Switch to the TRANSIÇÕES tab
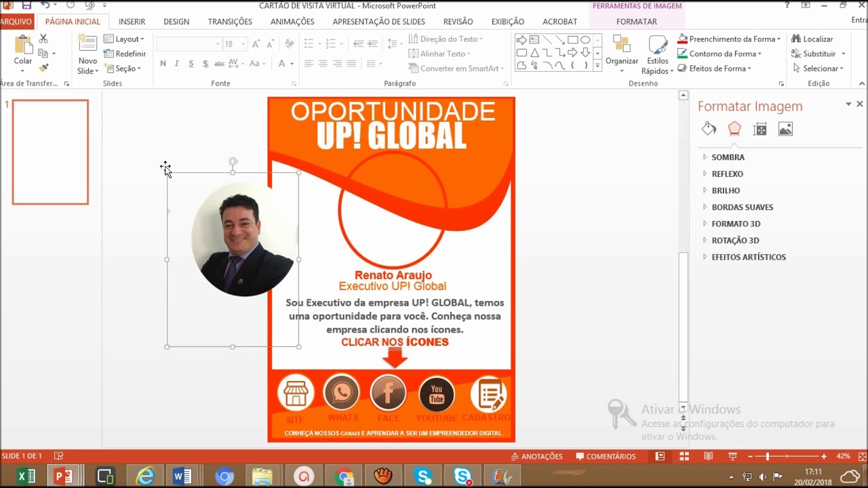This screenshot has width=868, height=488. [x=230, y=22]
